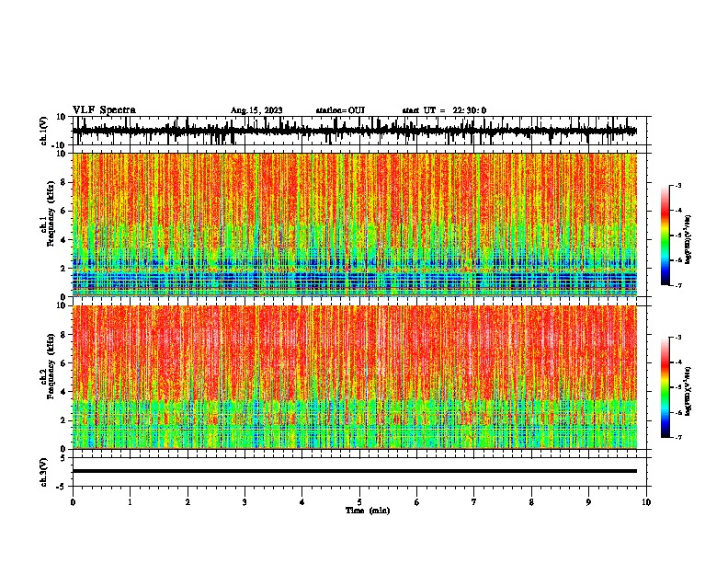This screenshot has height=563, width=728.
Task: Select the "start UT = 22:30:0" text
Action: (x=444, y=110)
